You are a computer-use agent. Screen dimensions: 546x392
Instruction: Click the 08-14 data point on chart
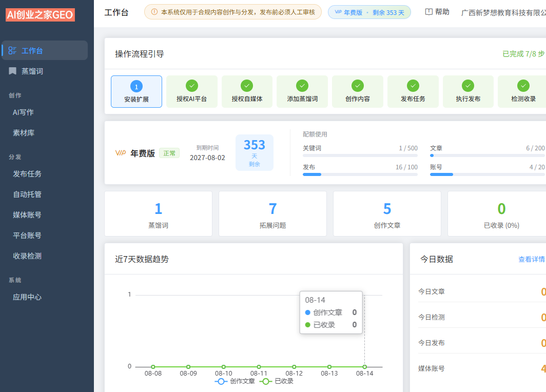[x=364, y=366]
